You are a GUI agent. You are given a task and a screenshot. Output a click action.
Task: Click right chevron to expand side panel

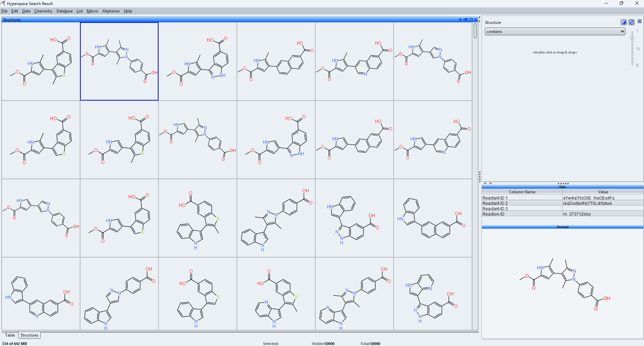pos(479,21)
